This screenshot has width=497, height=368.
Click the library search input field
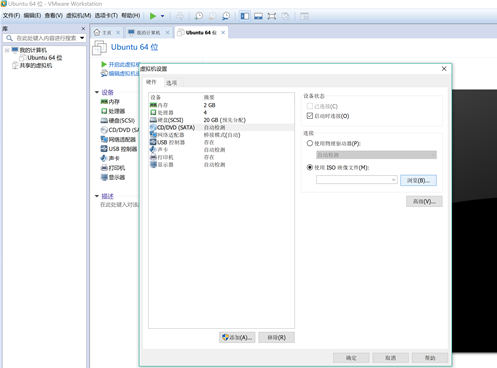point(44,38)
